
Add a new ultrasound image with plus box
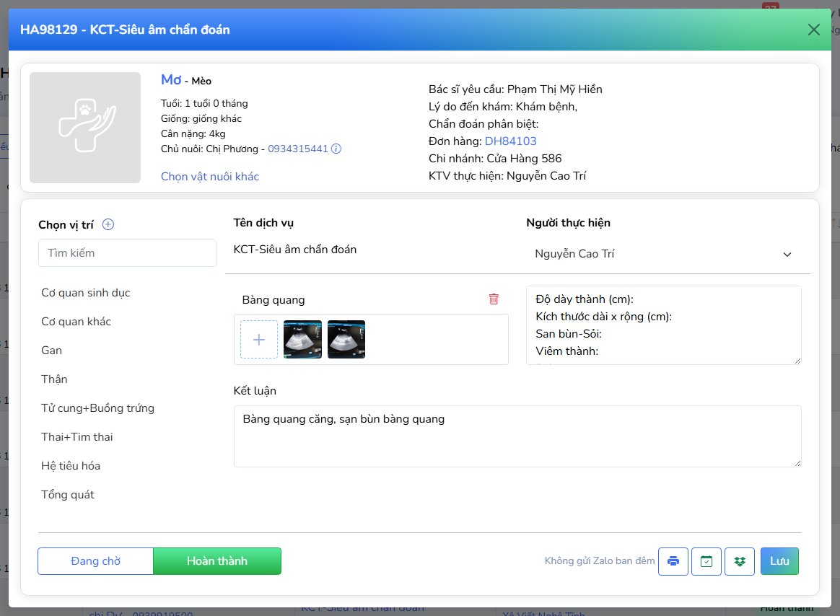coord(259,340)
